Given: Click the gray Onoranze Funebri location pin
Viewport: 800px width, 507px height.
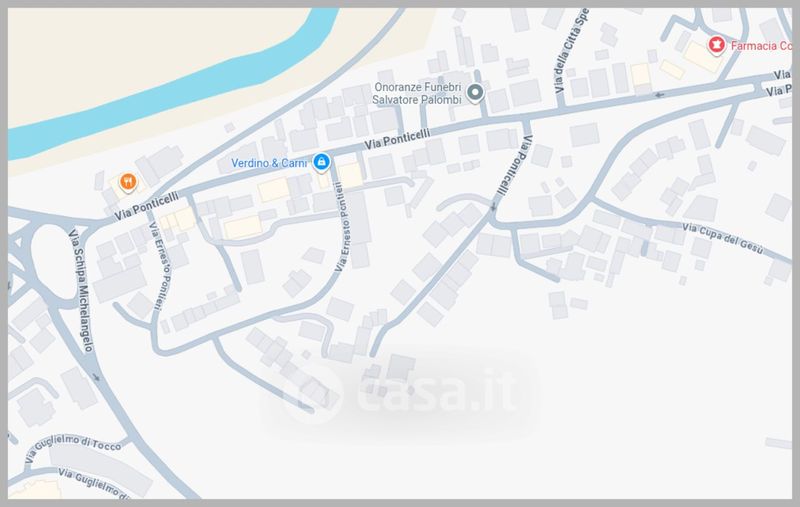Looking at the screenshot, I should 476,93.
